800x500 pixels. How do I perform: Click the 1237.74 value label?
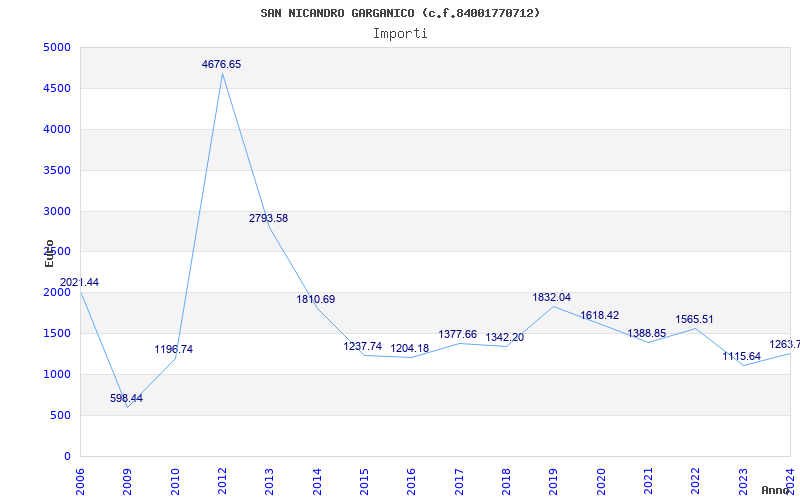click(x=363, y=346)
